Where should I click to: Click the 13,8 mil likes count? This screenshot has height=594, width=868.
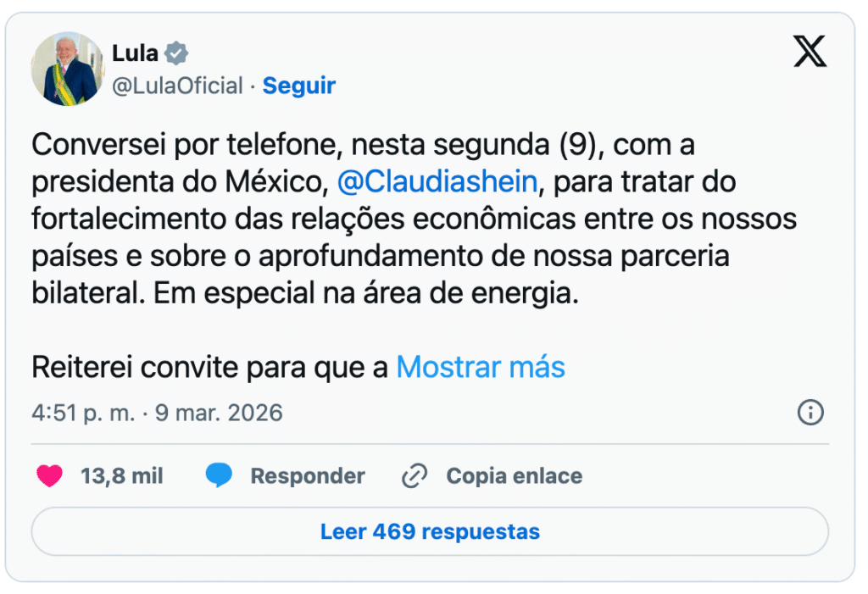click(x=122, y=476)
